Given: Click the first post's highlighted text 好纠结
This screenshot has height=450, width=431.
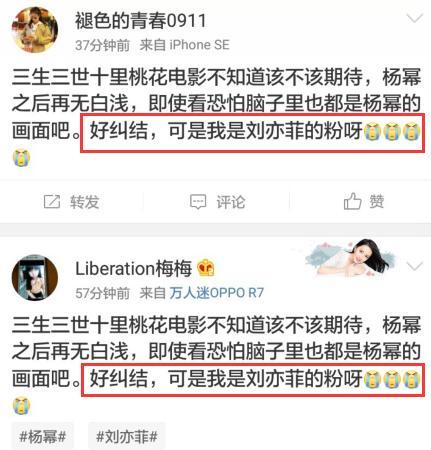Looking at the screenshot, I should tap(119, 130).
